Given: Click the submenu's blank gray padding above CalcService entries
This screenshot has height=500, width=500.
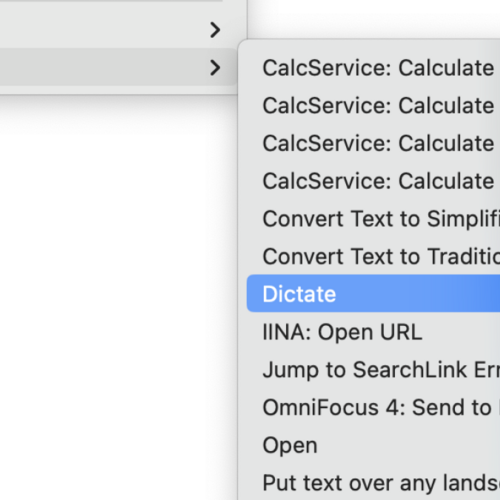Looking at the screenshot, I should pos(370,44).
